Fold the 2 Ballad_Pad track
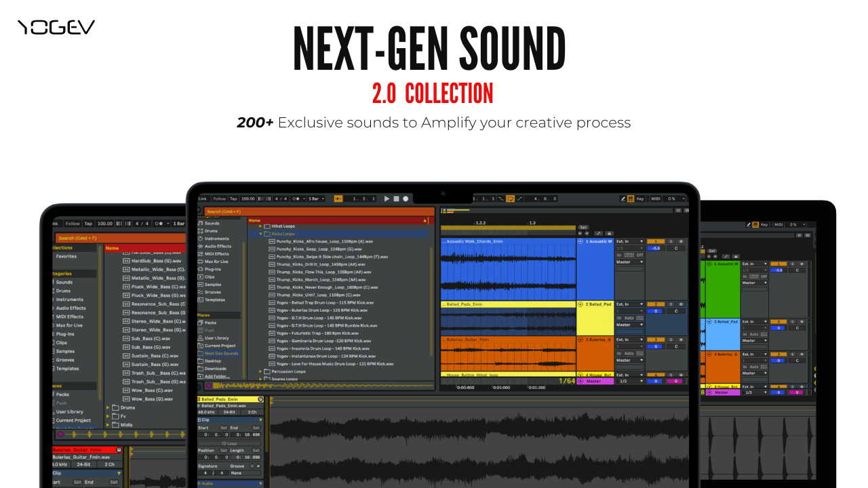 (x=580, y=304)
